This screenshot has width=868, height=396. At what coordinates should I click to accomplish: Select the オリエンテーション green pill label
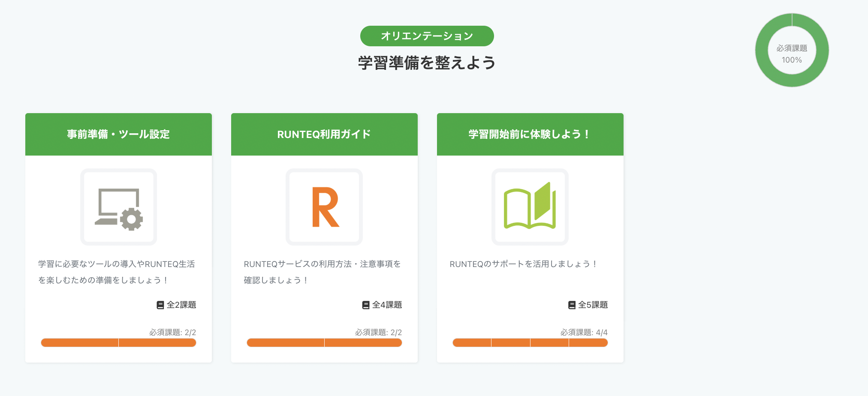(x=427, y=36)
